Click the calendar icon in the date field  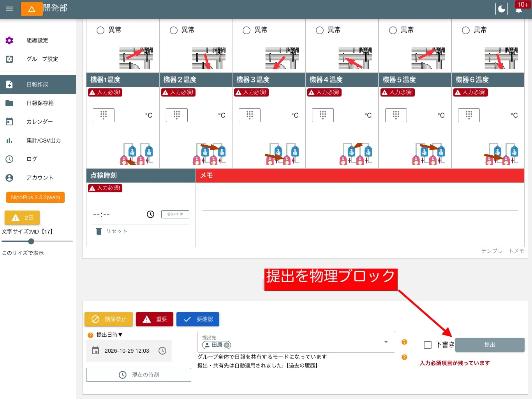click(x=95, y=351)
